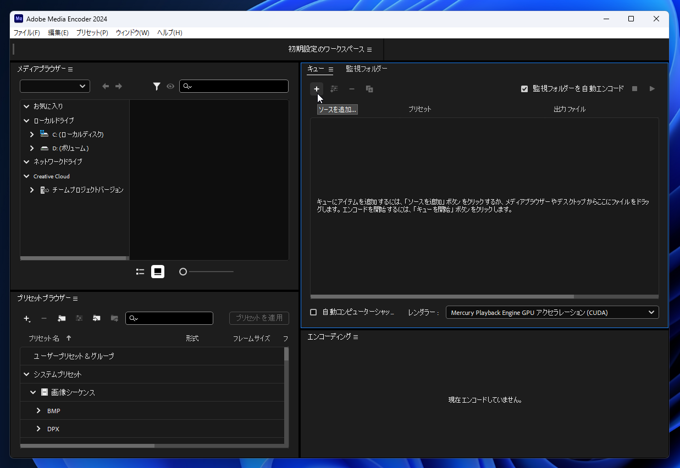Click the C: local disk drive icon
Viewport: 680px width, 468px height.
pyautogui.click(x=44, y=134)
